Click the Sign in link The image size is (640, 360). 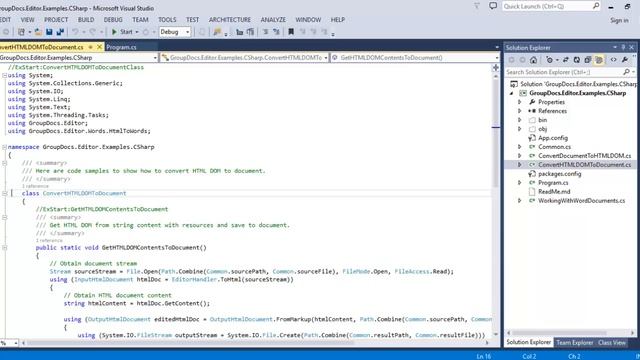tap(619, 20)
